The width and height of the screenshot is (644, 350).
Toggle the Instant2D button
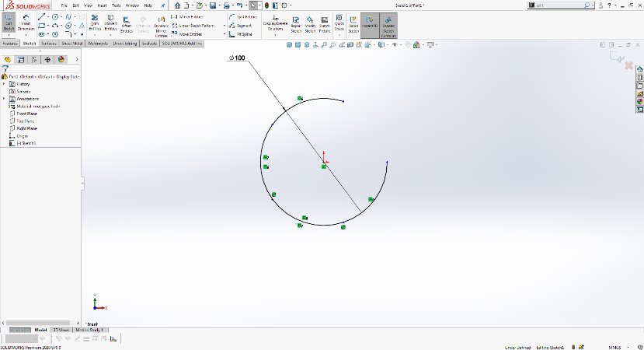tap(368, 24)
